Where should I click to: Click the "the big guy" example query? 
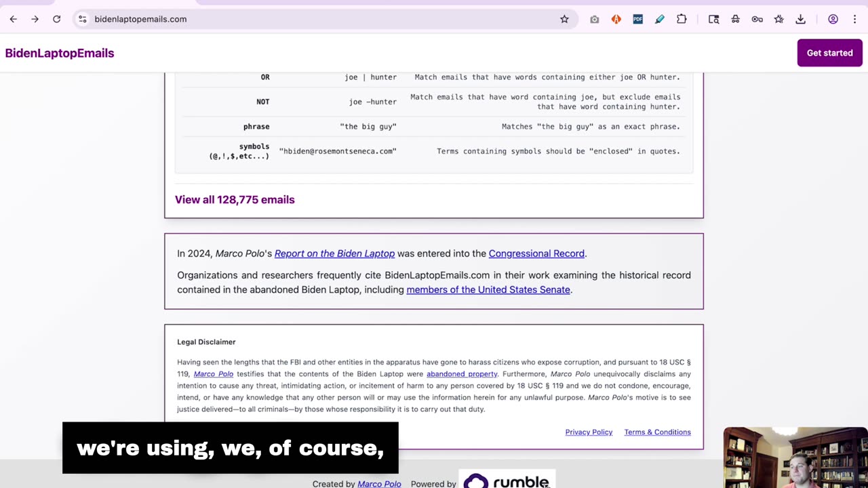pos(368,127)
